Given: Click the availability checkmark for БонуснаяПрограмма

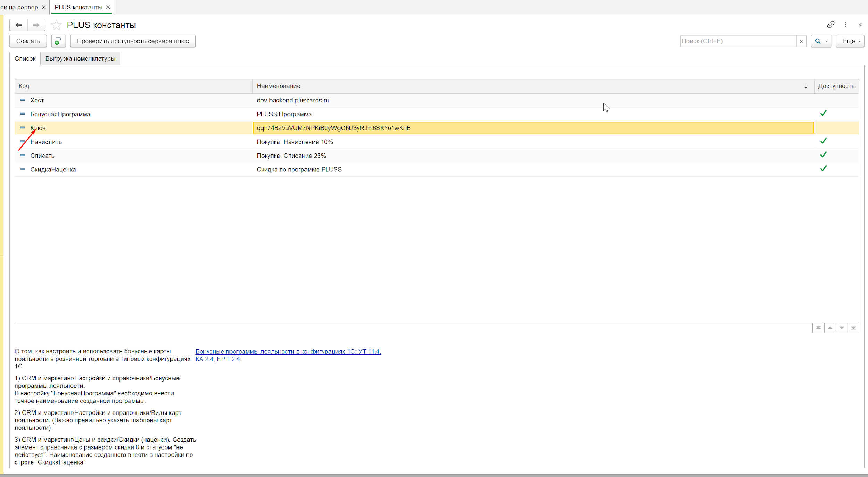Looking at the screenshot, I should [823, 113].
